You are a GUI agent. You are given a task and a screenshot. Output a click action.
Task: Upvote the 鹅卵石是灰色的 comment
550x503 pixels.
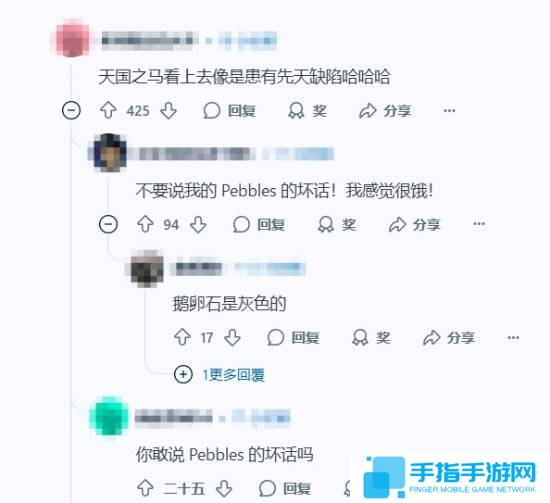click(182, 337)
